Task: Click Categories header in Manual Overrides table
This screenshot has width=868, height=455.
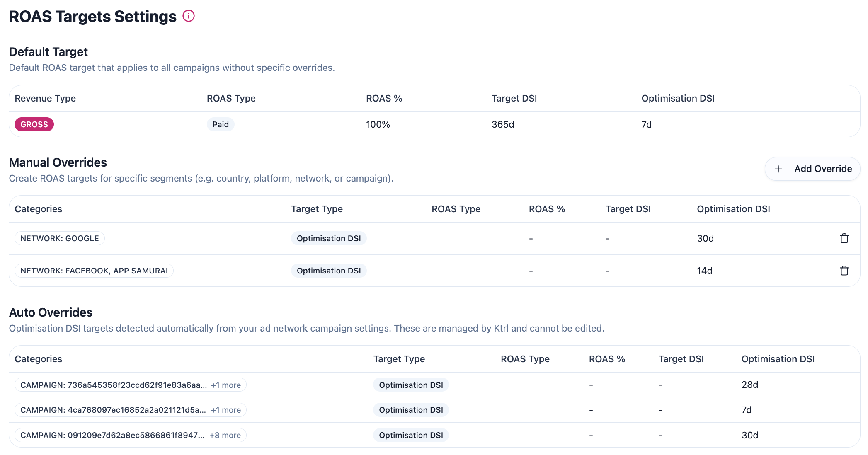Action: (x=39, y=209)
